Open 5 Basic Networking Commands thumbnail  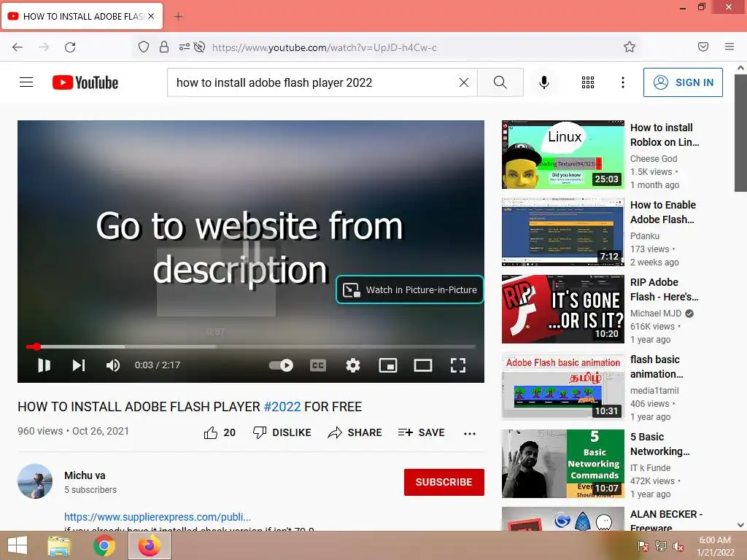click(x=563, y=464)
